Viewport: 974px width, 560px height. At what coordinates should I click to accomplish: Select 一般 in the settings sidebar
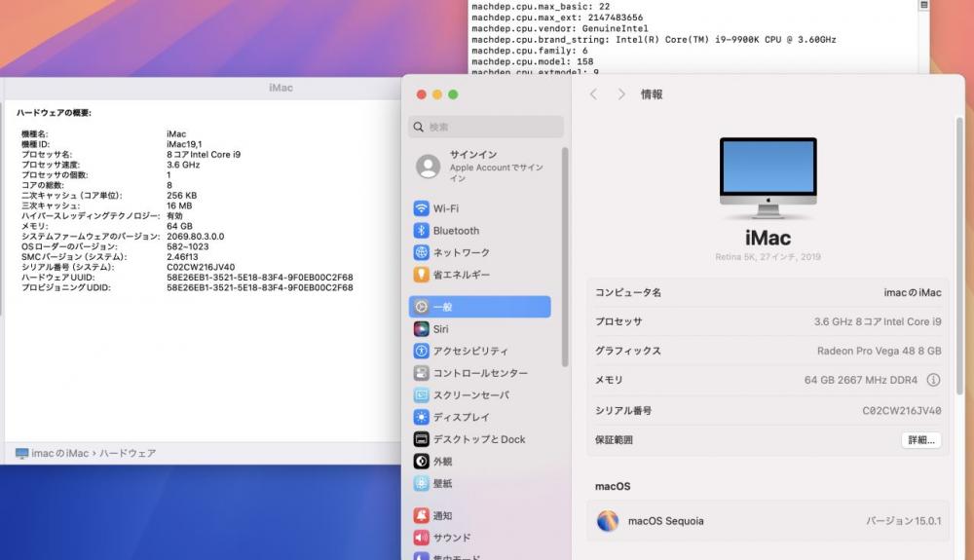tap(479, 307)
